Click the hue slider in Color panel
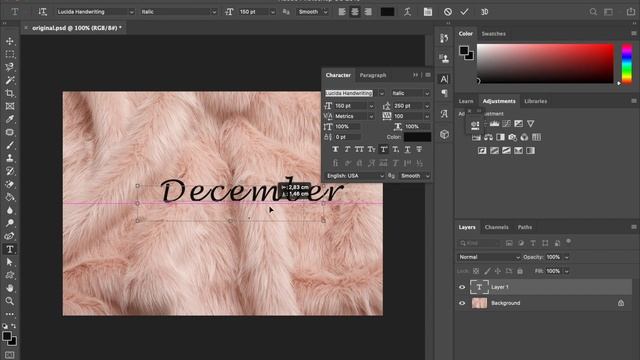This screenshot has width=640, height=360. (627, 64)
